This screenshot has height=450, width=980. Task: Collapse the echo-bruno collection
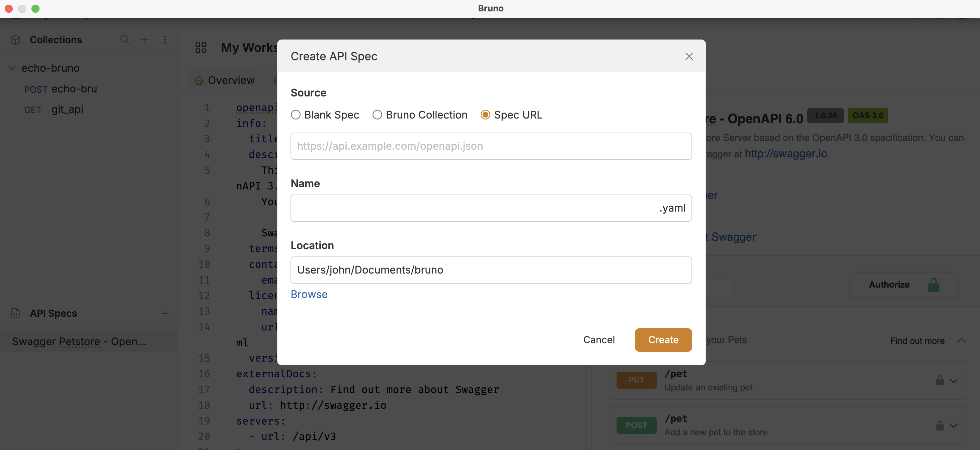[12, 68]
